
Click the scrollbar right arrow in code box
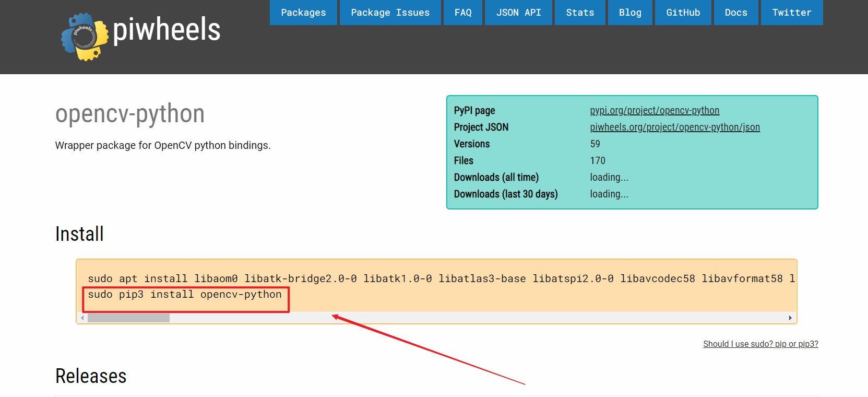[x=790, y=318]
